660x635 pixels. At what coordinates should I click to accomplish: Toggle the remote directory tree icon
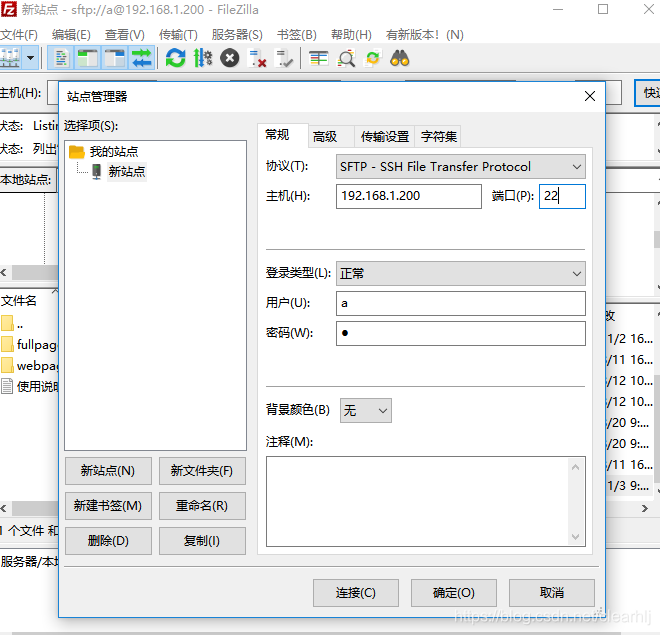(114, 58)
